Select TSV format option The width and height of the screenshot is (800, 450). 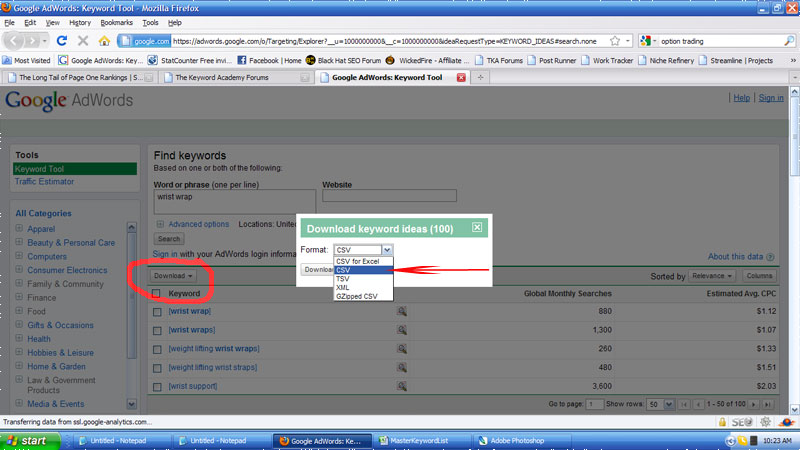pyautogui.click(x=363, y=279)
